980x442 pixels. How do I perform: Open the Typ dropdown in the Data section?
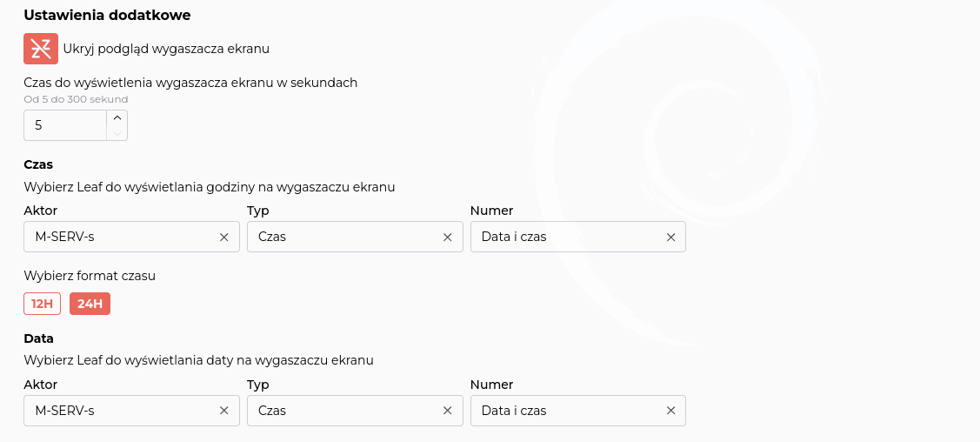point(343,411)
